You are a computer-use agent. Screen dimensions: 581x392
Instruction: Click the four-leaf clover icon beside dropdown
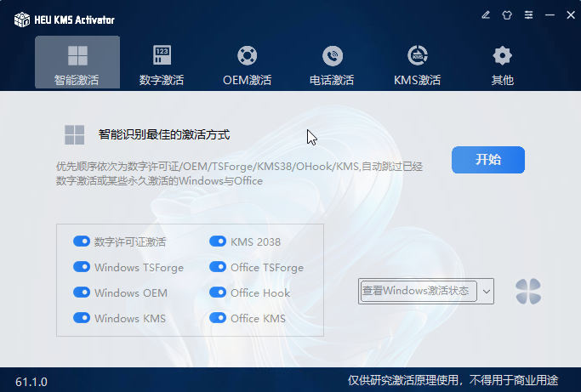[528, 292]
